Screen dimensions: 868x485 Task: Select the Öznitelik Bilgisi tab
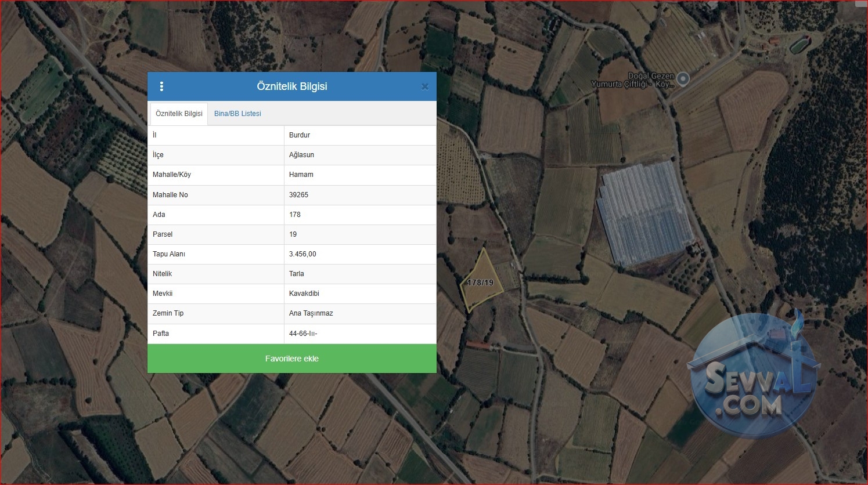179,114
